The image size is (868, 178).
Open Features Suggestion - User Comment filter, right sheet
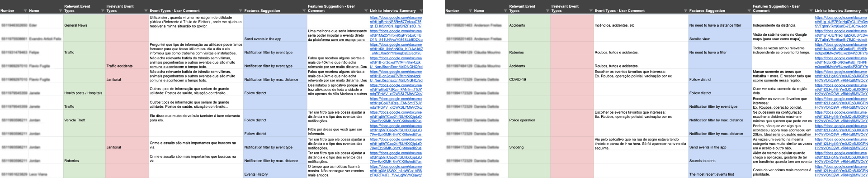coord(811,10)
